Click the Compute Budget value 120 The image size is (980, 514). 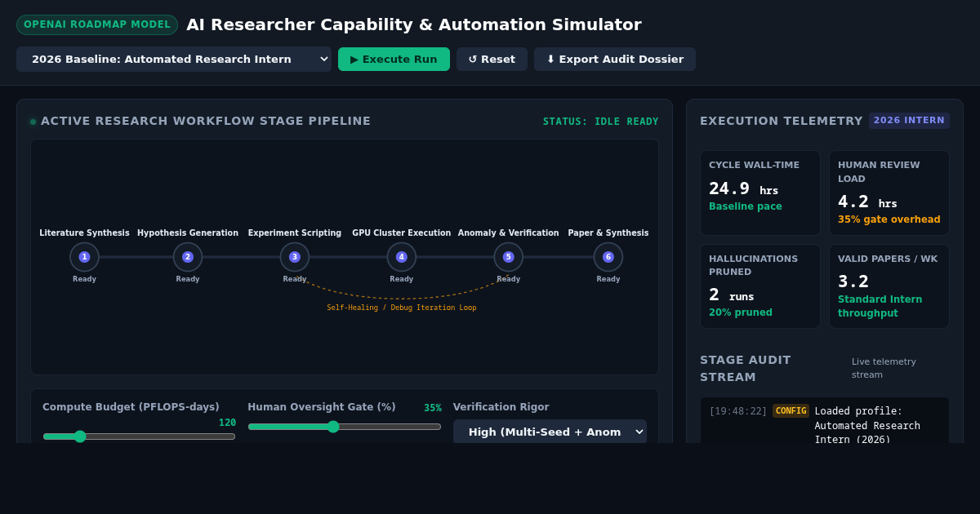coord(227,423)
